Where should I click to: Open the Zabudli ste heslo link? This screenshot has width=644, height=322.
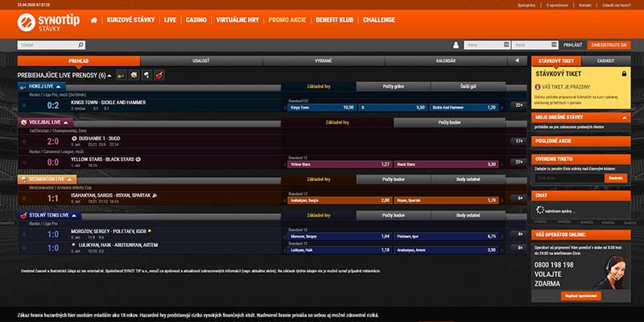point(616,6)
